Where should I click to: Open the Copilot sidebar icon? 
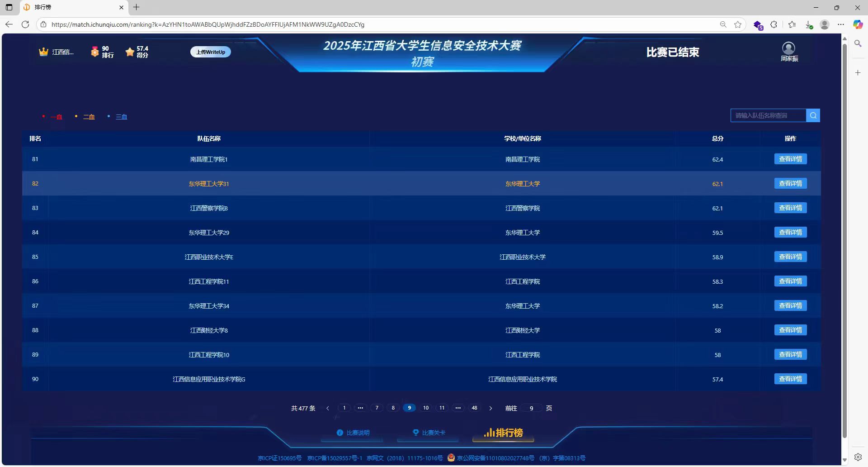[858, 24]
